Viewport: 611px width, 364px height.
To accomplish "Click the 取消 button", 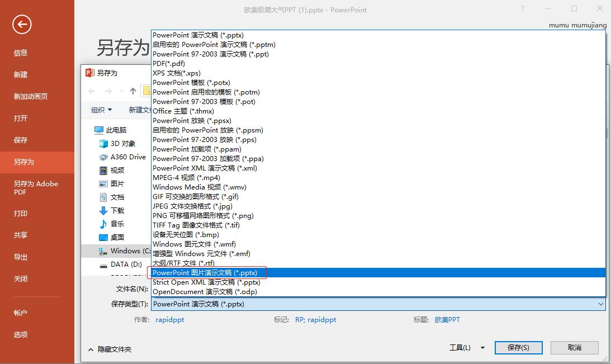I will tap(574, 348).
